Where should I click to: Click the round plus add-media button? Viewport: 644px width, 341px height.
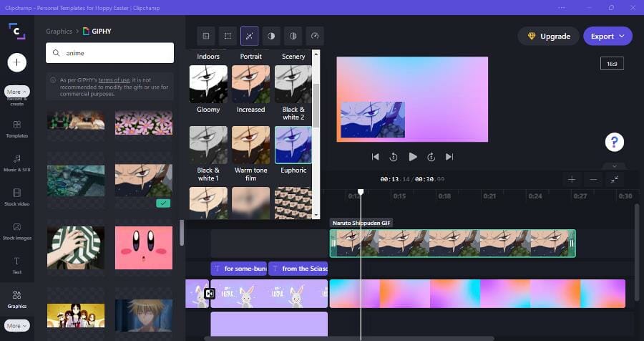click(17, 62)
